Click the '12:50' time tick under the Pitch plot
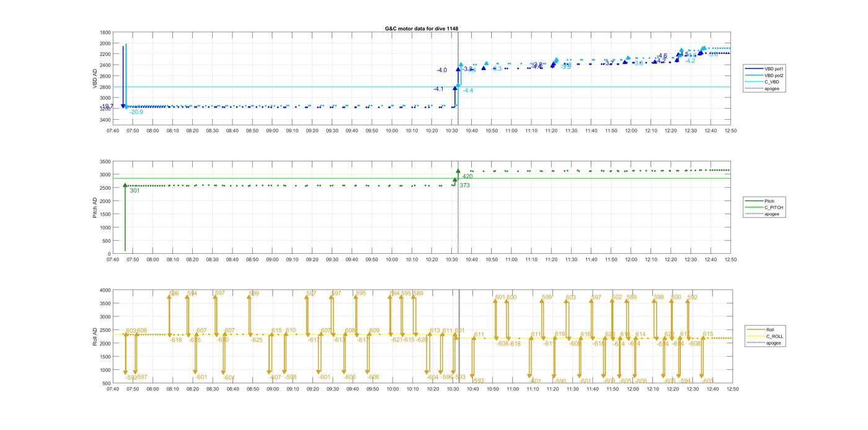 tap(732, 260)
